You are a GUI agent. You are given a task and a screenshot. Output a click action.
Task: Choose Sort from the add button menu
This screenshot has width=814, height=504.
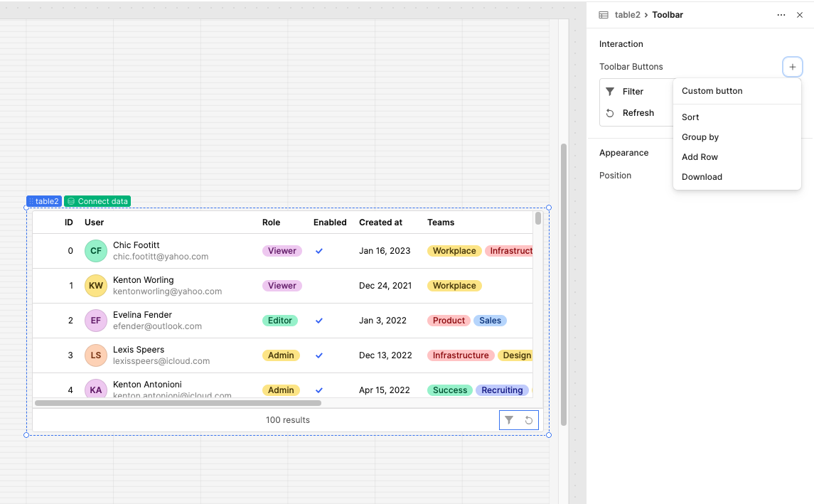click(x=690, y=117)
